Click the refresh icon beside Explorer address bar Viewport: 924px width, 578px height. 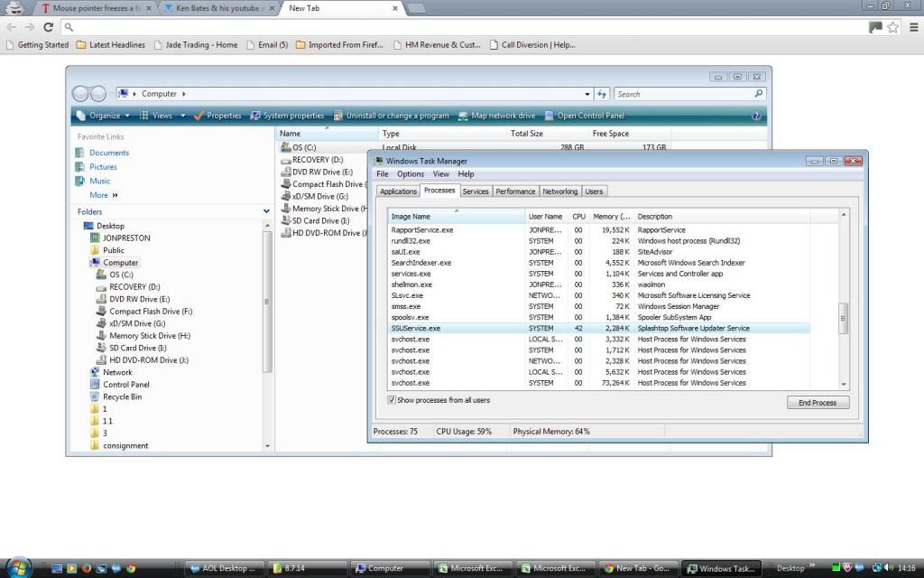602,94
